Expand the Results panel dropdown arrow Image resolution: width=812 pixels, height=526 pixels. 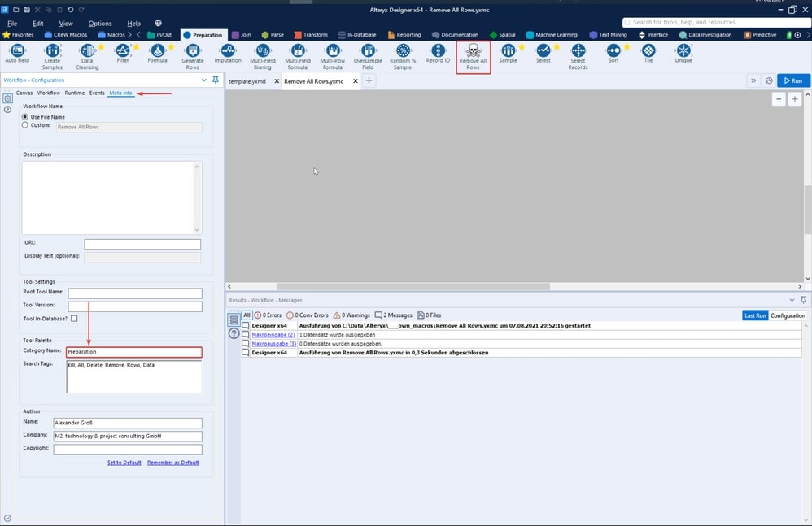point(793,300)
